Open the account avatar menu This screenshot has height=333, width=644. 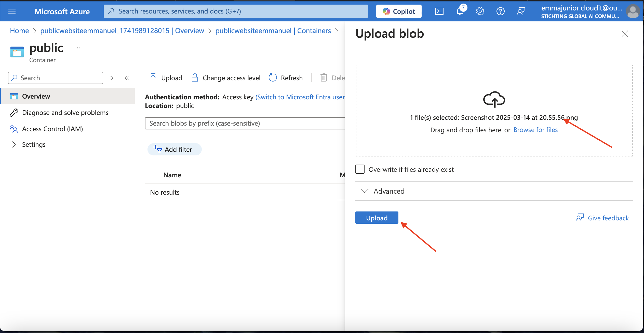pos(633,11)
